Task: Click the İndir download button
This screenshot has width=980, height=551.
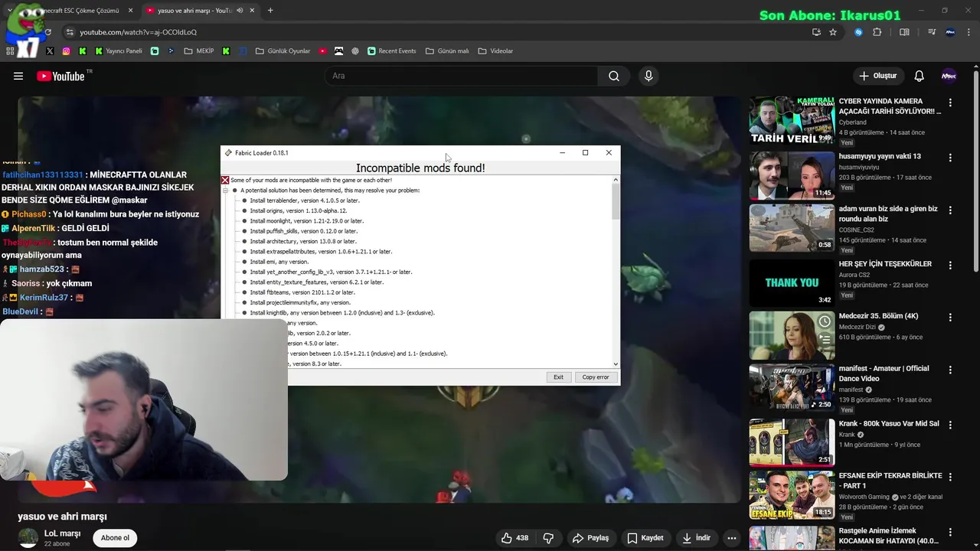Action: coord(697,538)
